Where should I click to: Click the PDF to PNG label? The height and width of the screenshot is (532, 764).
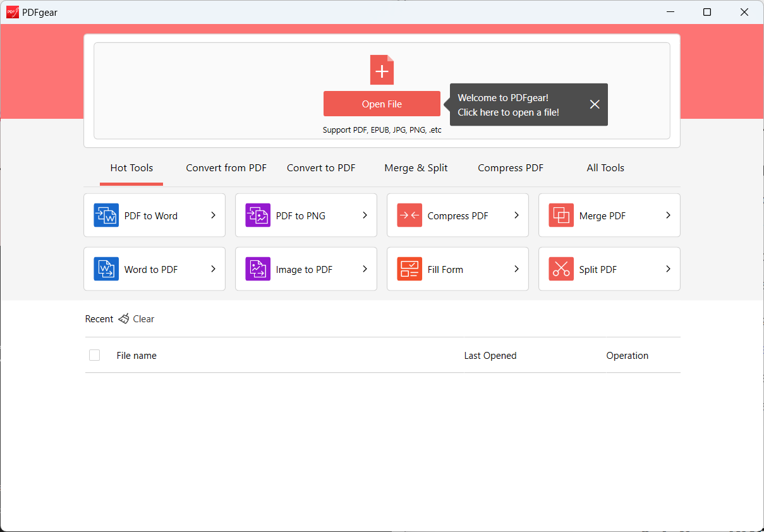coord(301,216)
